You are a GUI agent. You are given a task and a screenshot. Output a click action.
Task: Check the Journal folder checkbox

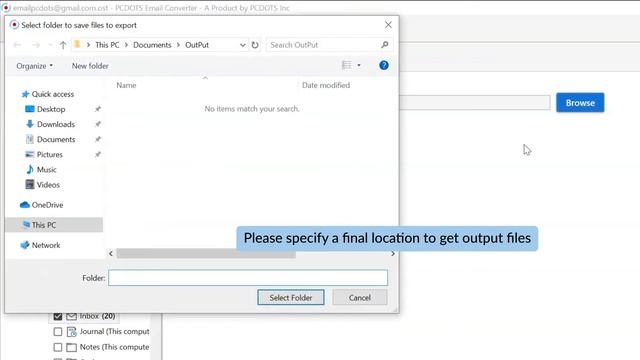(58, 331)
